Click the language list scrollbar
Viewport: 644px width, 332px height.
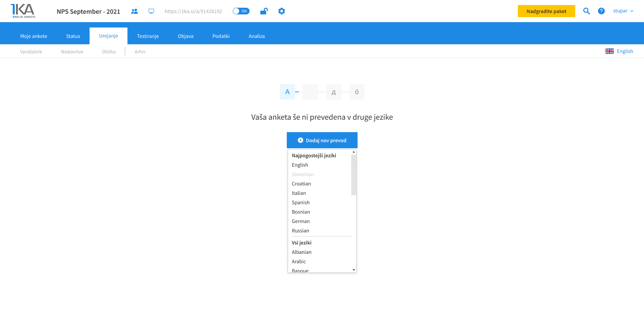click(354, 174)
